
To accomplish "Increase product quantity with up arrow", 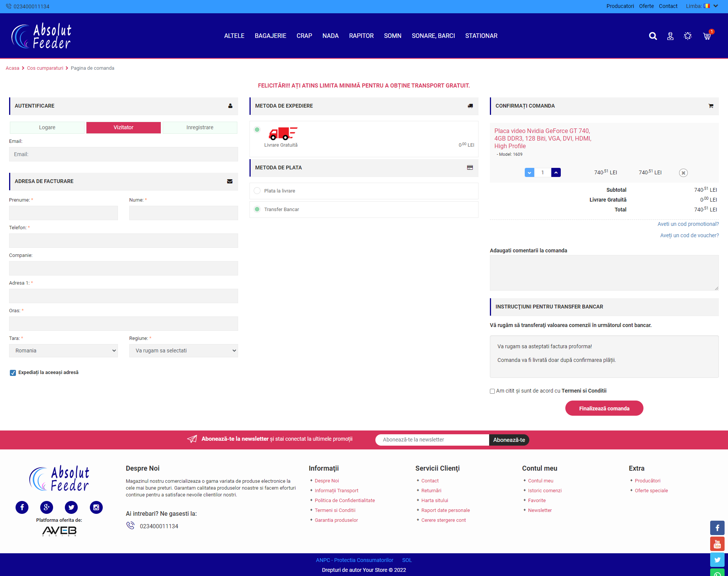I will click(x=556, y=172).
